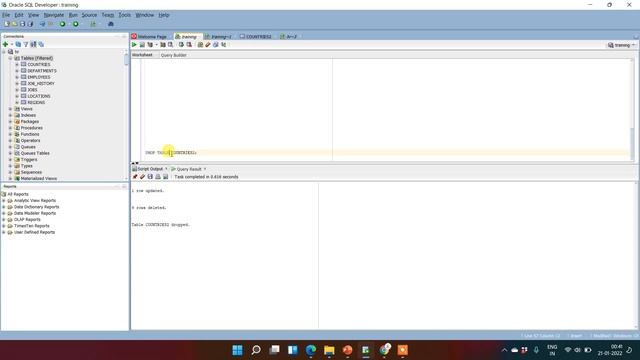The height and width of the screenshot is (360, 640).
Task: Click the Explain Plan icon in worksheet toolbar
Action: [x=150, y=44]
